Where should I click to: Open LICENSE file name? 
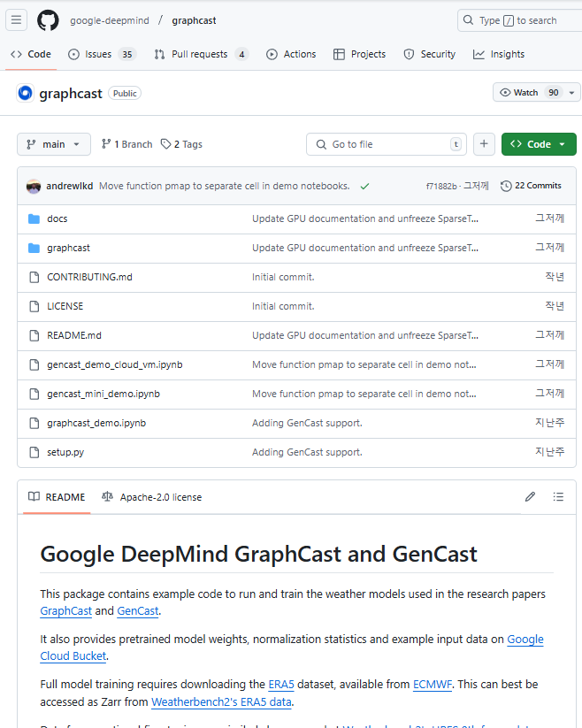tap(65, 306)
